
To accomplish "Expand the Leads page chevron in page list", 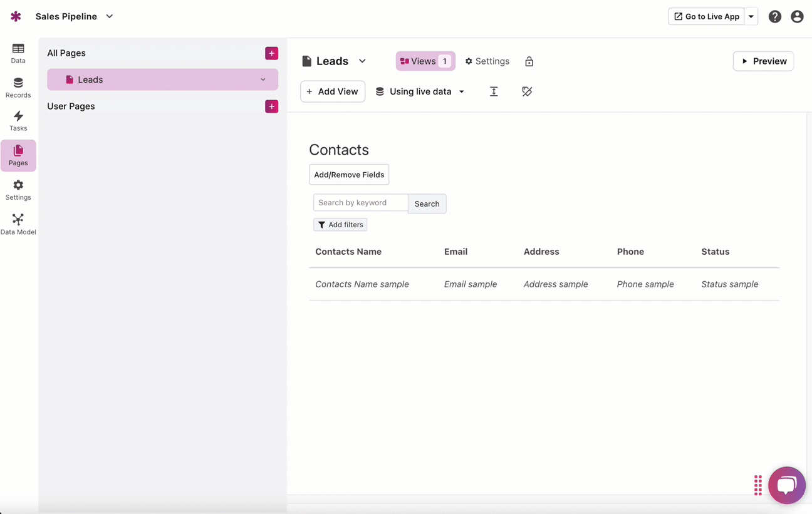I will (263, 80).
